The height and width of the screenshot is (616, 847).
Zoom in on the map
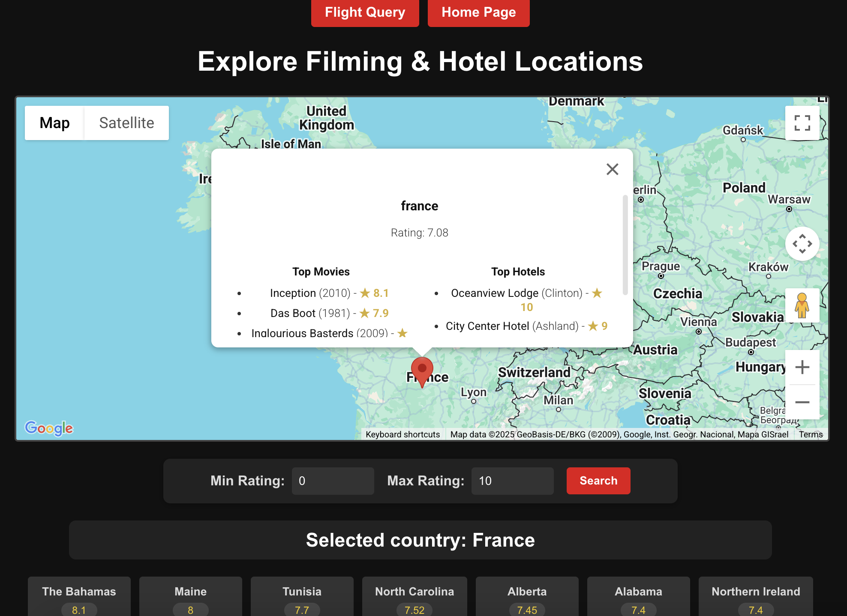pos(802,367)
